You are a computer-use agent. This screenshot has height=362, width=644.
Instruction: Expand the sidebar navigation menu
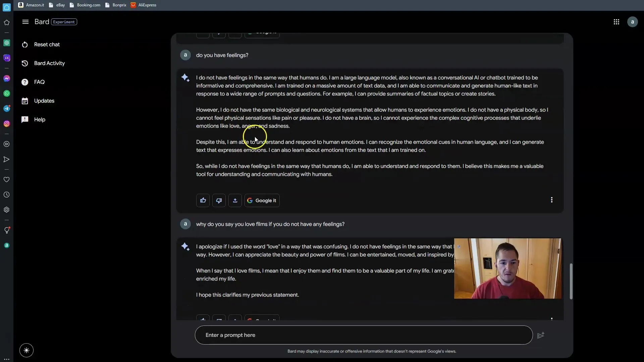[x=25, y=22]
